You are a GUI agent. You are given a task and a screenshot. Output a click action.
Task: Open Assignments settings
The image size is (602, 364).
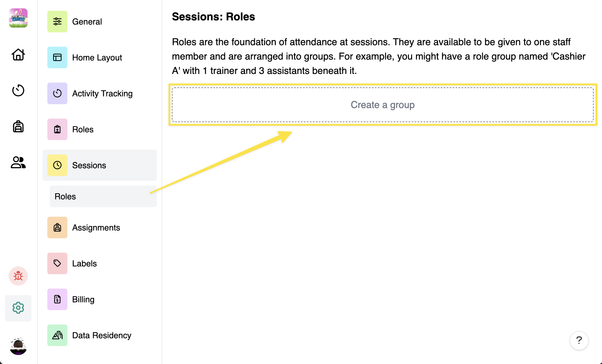(x=96, y=227)
